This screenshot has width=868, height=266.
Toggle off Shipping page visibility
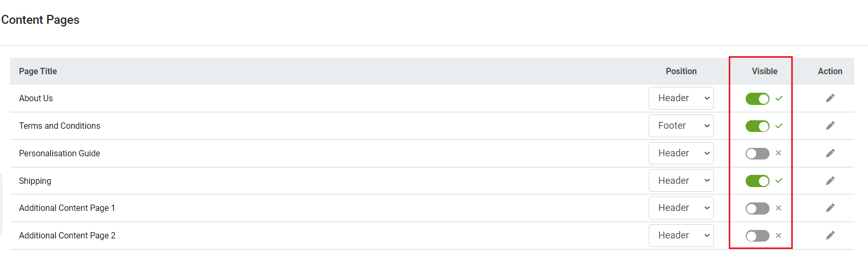pyautogui.click(x=757, y=181)
